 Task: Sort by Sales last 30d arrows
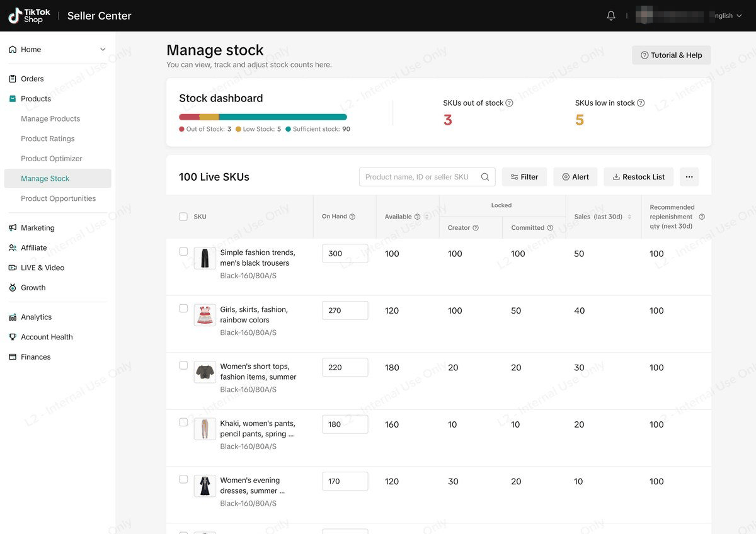pyautogui.click(x=629, y=217)
